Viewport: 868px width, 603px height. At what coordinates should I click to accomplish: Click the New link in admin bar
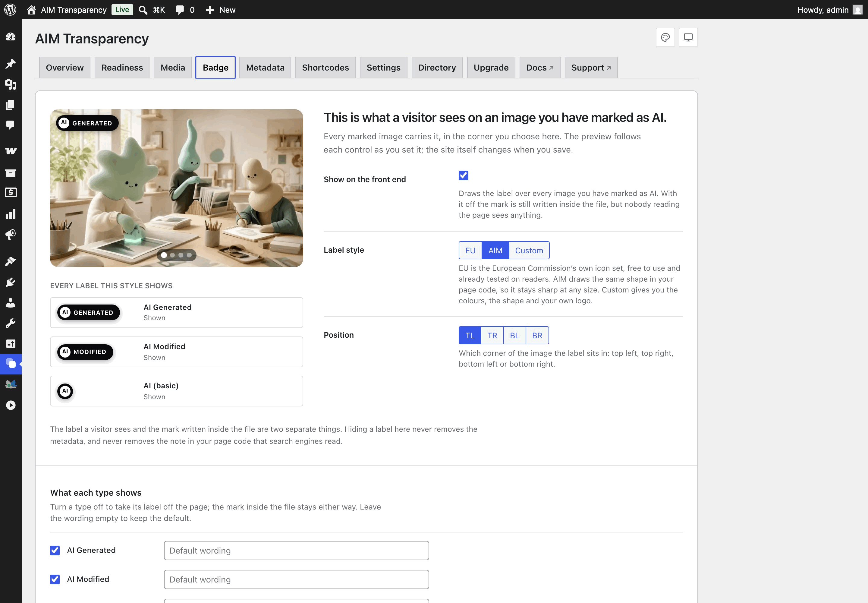point(227,10)
